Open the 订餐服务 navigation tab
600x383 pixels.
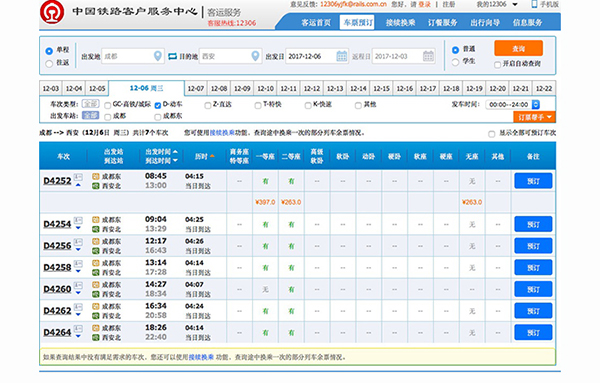[x=443, y=23]
